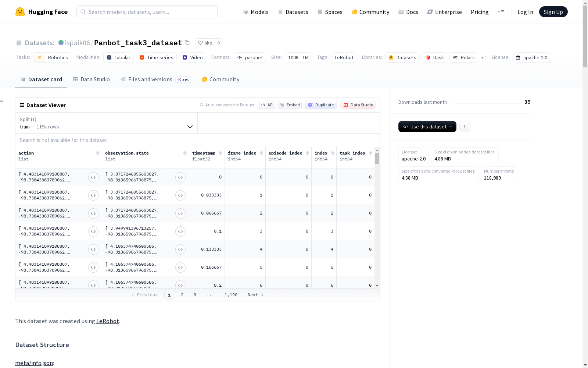Click the Sign Up button
588x368 pixels.
553,12
